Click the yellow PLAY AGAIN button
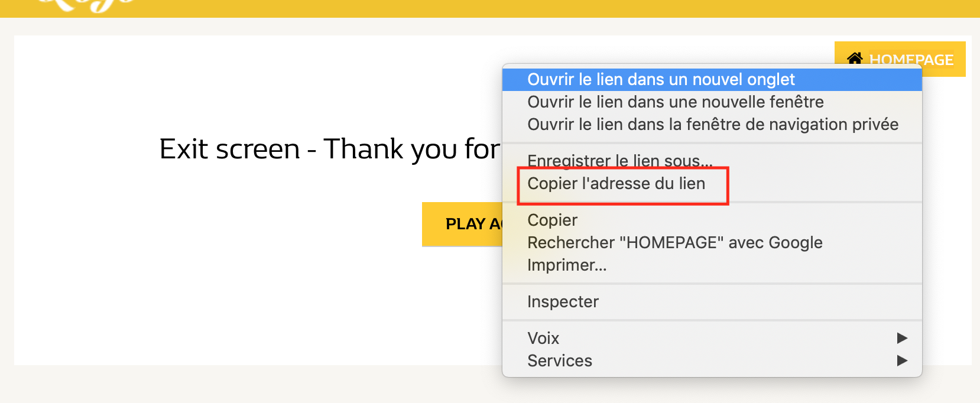Screen dimensions: 980x403 tap(462, 224)
